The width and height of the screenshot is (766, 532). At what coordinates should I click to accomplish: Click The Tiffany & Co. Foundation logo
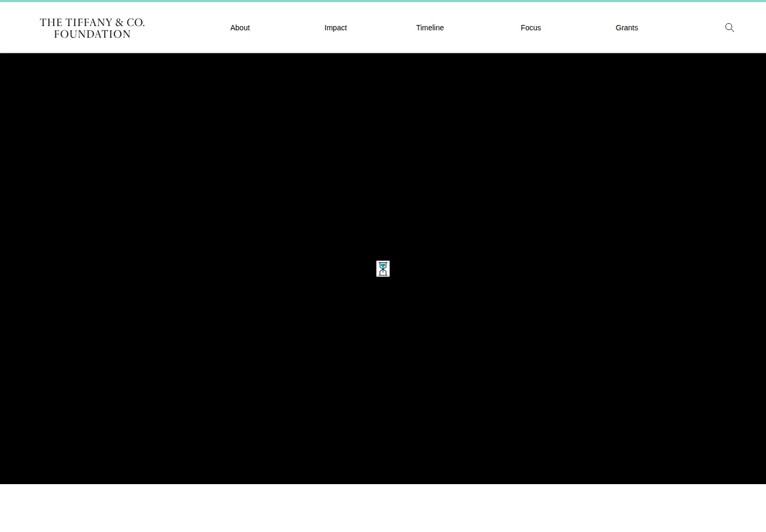(92, 28)
